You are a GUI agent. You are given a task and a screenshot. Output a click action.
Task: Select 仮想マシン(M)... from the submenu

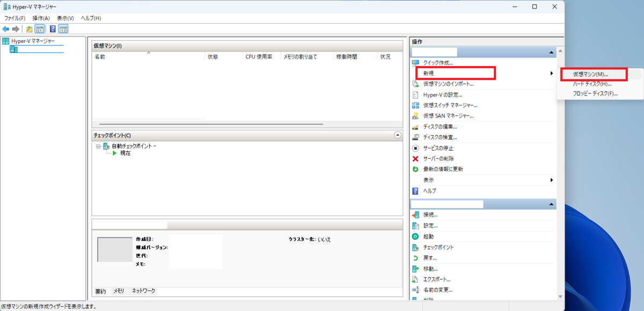coord(590,74)
